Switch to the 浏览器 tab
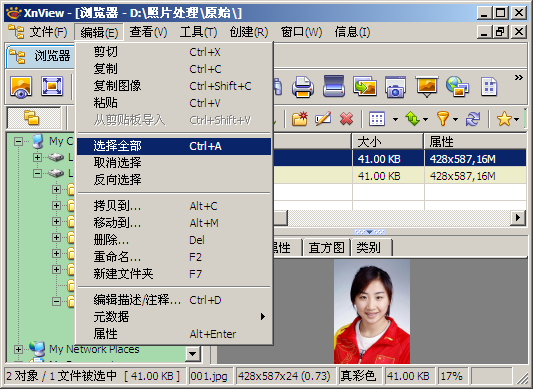The width and height of the screenshot is (533, 389). pos(41,56)
